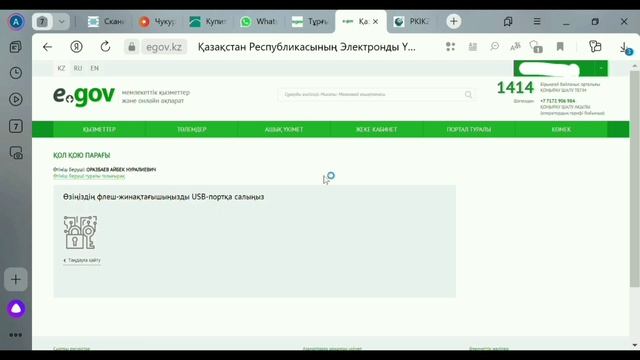
Task: Open the downloads icon
Action: pyautogui.click(x=626, y=48)
